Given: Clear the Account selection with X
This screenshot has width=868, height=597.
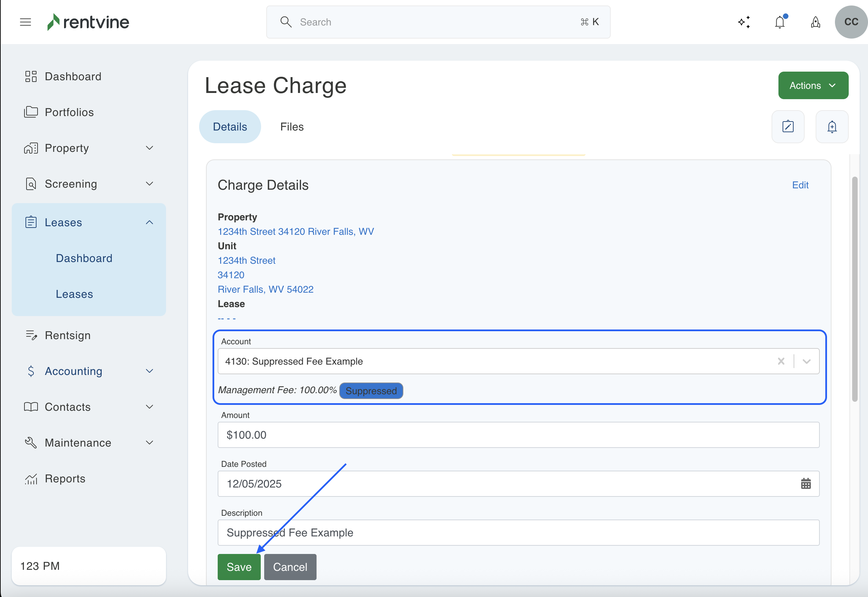Looking at the screenshot, I should pyautogui.click(x=781, y=362).
